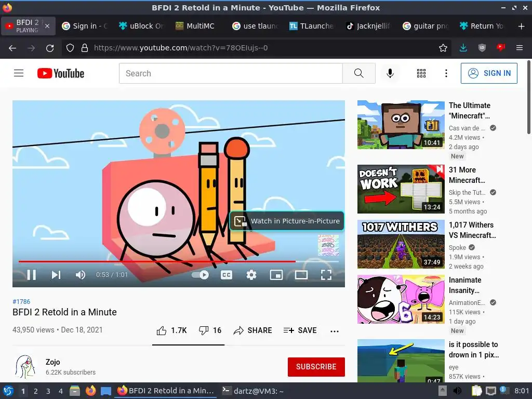Screen dimensions: 532x399
Task: Click the page vertical scrollbar
Action: click(528, 97)
